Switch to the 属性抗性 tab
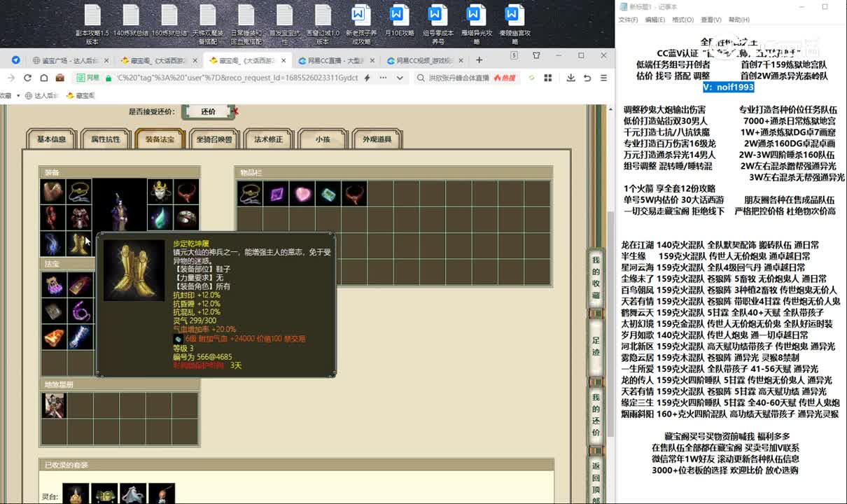Viewport: 847px width, 504px height. 105,139
